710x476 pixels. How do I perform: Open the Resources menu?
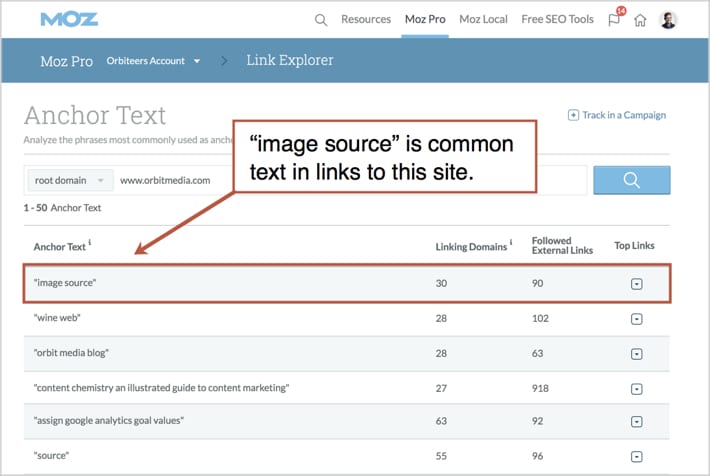pos(366,19)
